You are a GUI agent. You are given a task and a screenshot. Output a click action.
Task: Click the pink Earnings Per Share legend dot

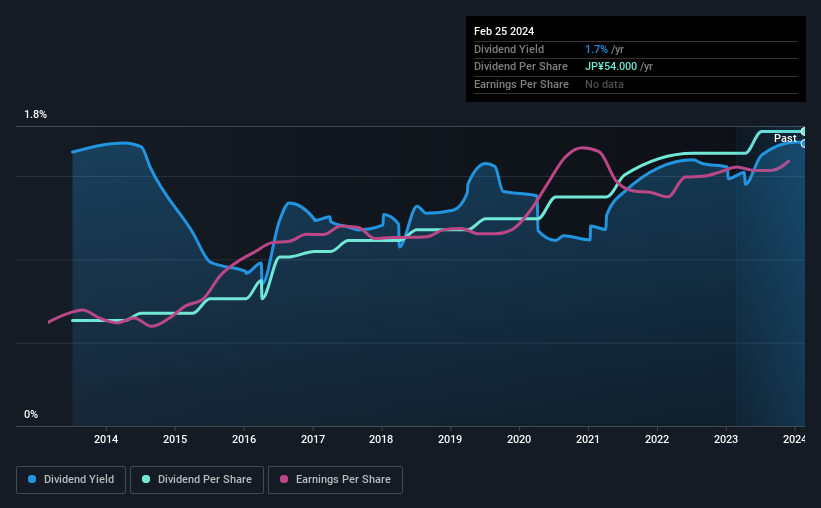coord(284,479)
